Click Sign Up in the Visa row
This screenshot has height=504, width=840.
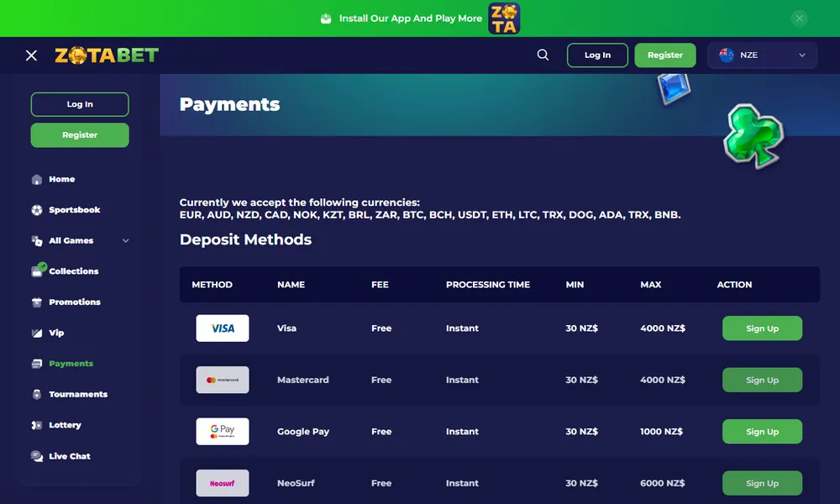coord(763,328)
